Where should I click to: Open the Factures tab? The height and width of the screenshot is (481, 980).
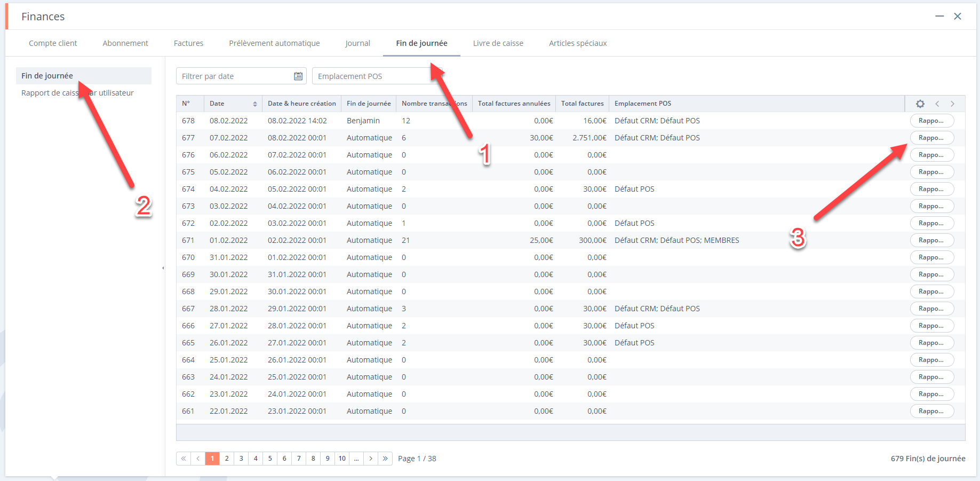(x=188, y=43)
